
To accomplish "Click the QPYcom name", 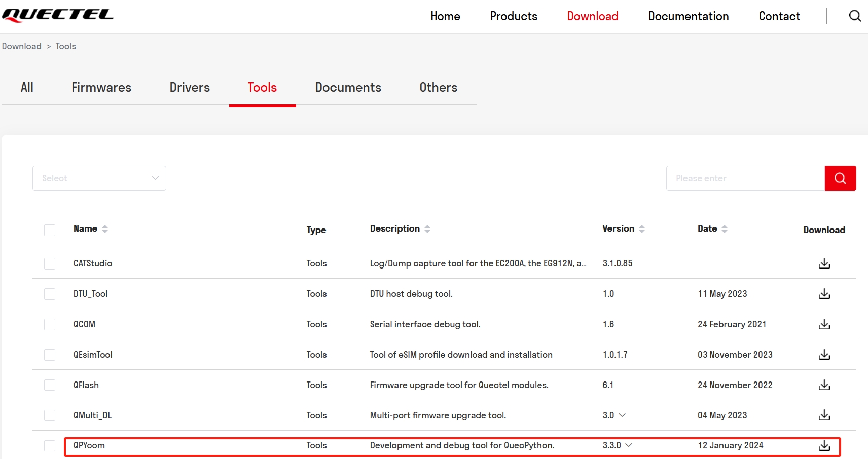I will (x=89, y=445).
